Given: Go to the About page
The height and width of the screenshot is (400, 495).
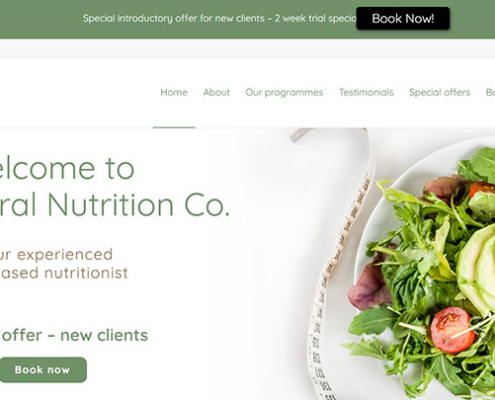Looking at the screenshot, I should point(216,92).
